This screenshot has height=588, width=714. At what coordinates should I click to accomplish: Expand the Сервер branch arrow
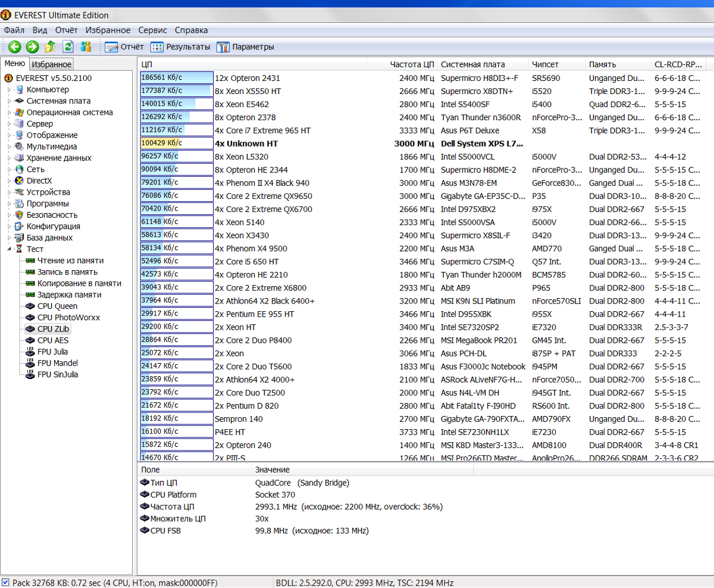coord(9,124)
